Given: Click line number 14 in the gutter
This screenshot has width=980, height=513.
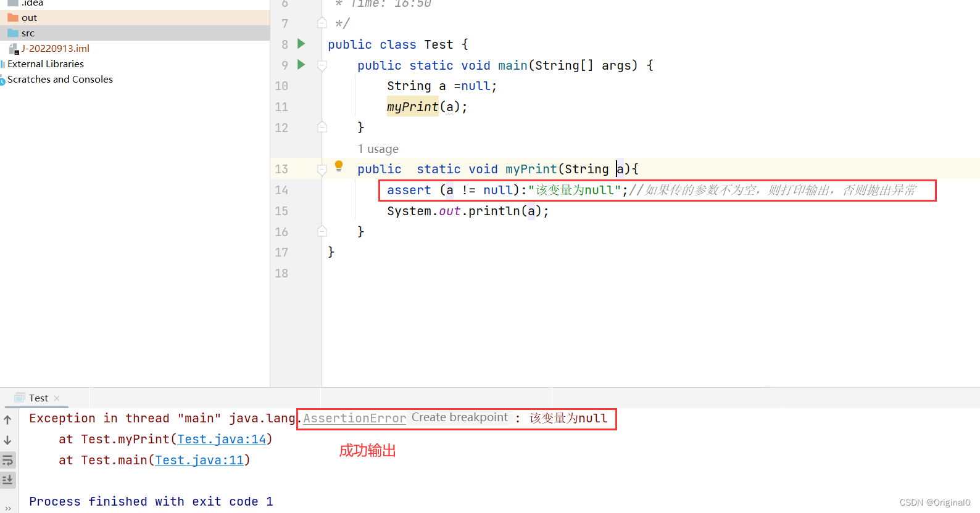Looking at the screenshot, I should (x=281, y=190).
